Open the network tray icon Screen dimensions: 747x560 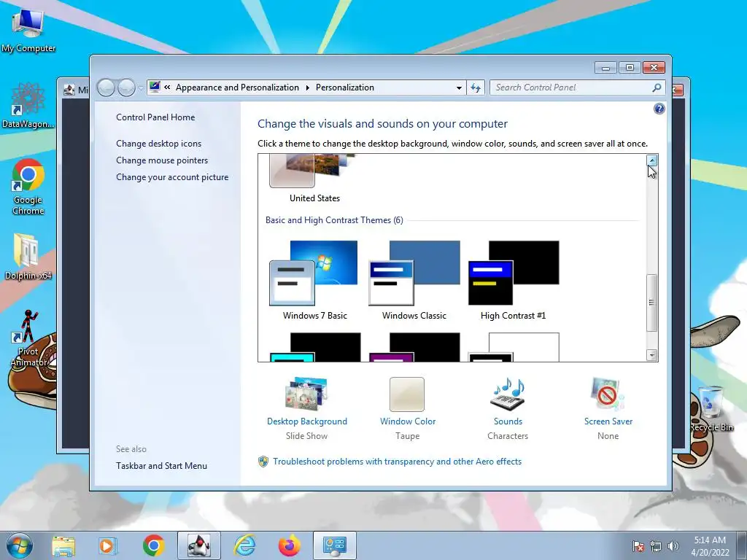pyautogui.click(x=656, y=546)
